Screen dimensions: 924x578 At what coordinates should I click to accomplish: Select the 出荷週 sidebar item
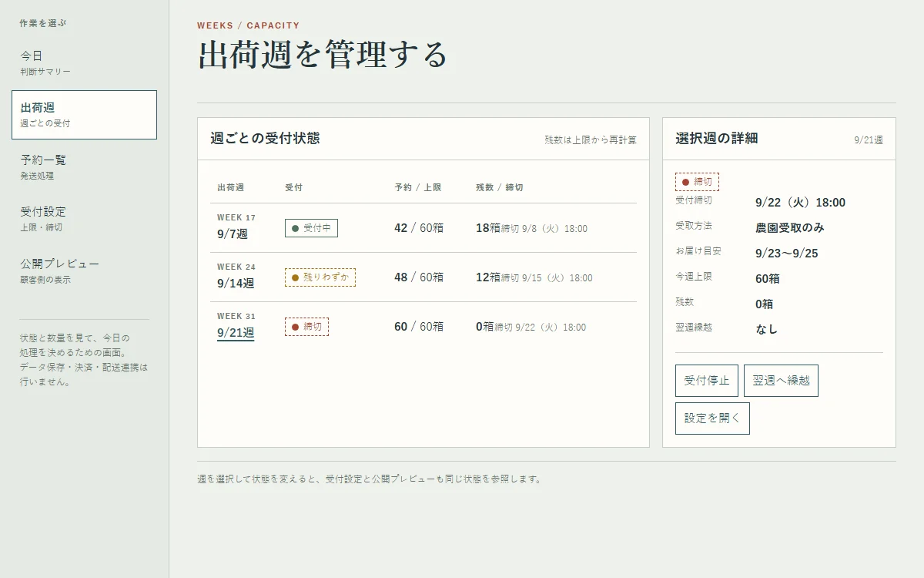(x=84, y=115)
